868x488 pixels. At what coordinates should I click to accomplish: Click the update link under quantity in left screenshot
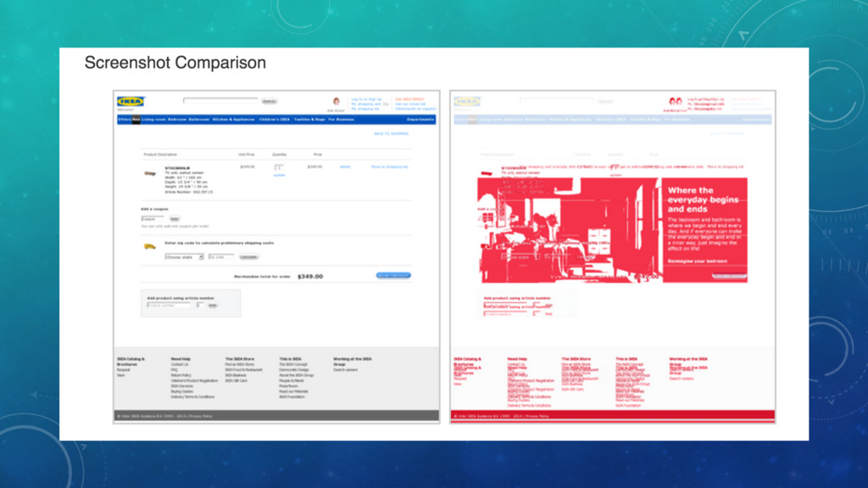click(x=279, y=175)
